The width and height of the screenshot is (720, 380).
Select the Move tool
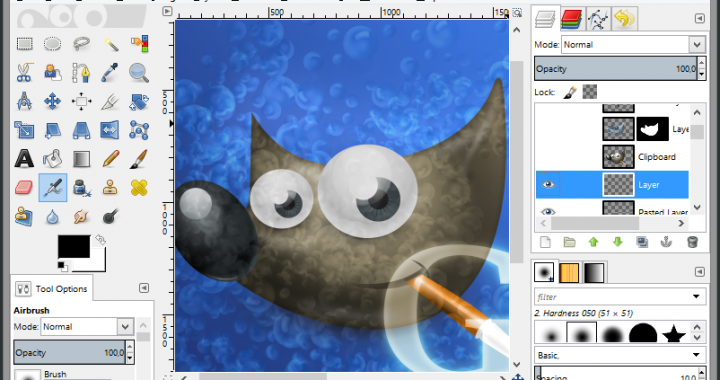click(52, 101)
